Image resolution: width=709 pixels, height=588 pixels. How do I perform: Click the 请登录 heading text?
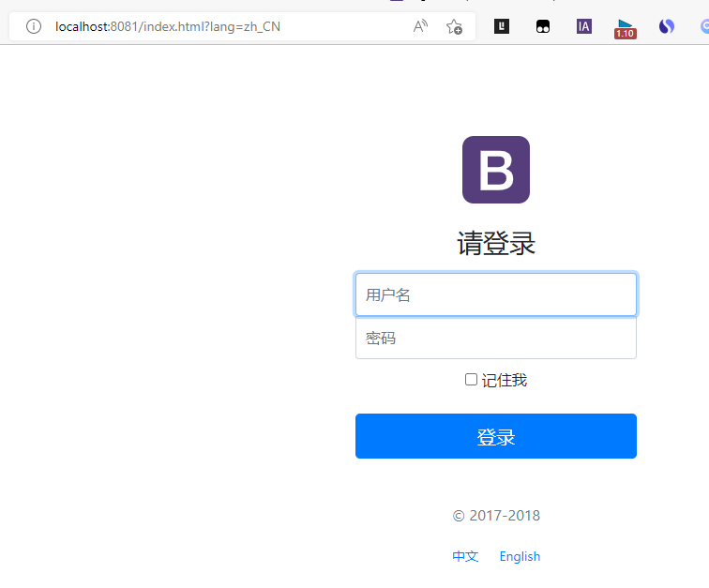[495, 243]
